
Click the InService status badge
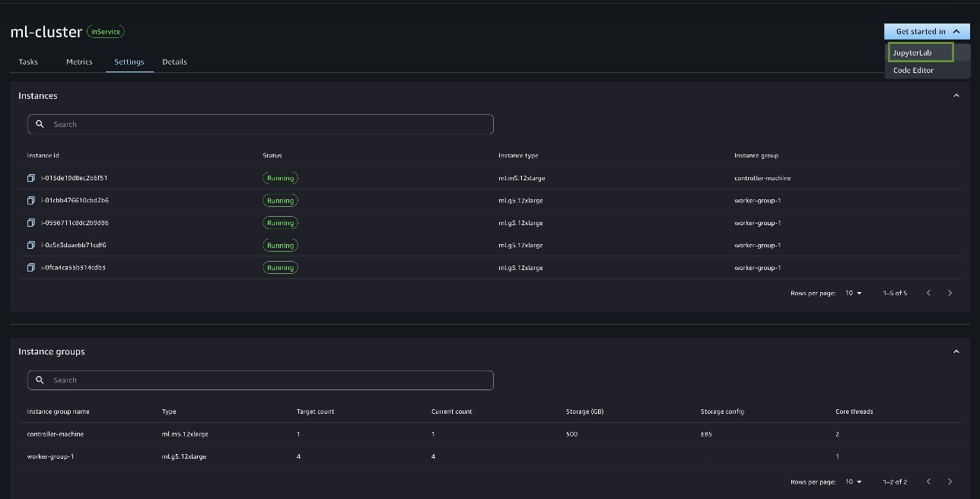[x=106, y=32]
